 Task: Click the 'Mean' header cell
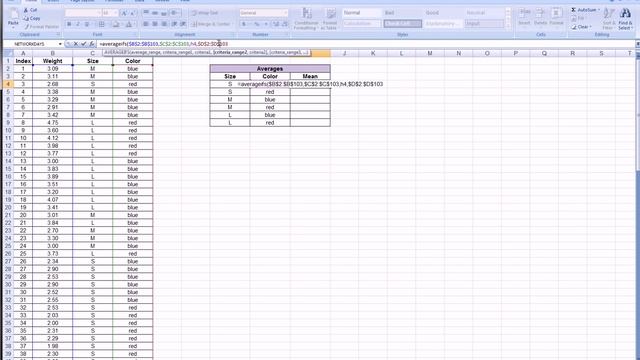pos(310,76)
